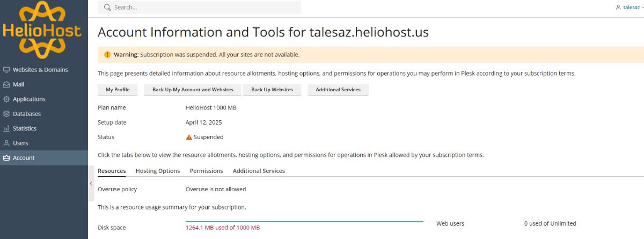Click the Users person icon
The image size is (644, 239).
6,143
